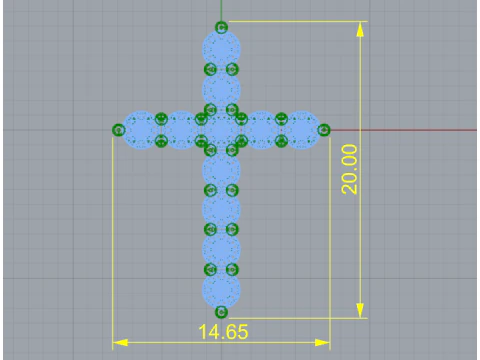The image size is (480, 360).
Task: Pick the prong at the cross's bottom tip
Action: [x=221, y=312]
